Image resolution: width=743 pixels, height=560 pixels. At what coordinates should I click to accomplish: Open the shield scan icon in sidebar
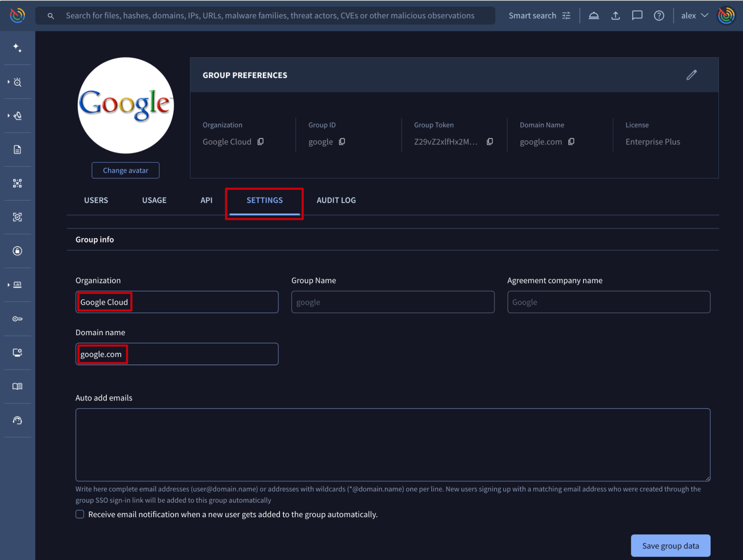[17, 217]
